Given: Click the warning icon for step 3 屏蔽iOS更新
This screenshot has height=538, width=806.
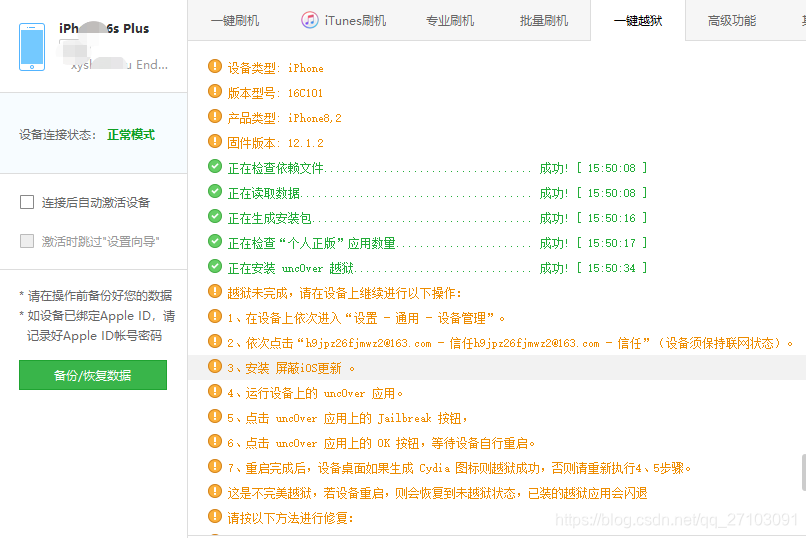Looking at the screenshot, I should click(215, 366).
